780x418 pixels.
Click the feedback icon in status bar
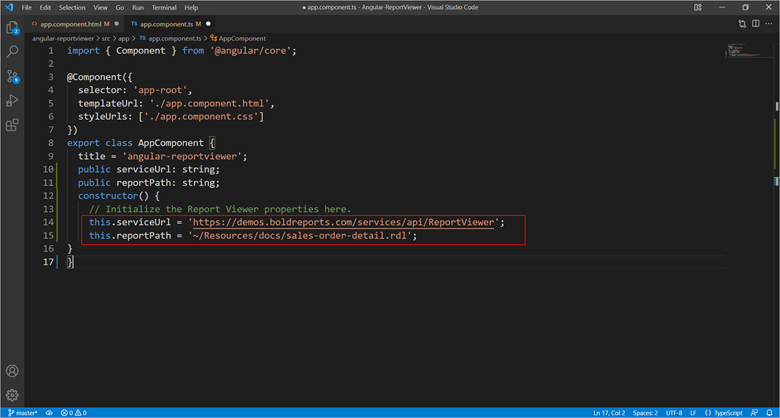click(x=755, y=413)
